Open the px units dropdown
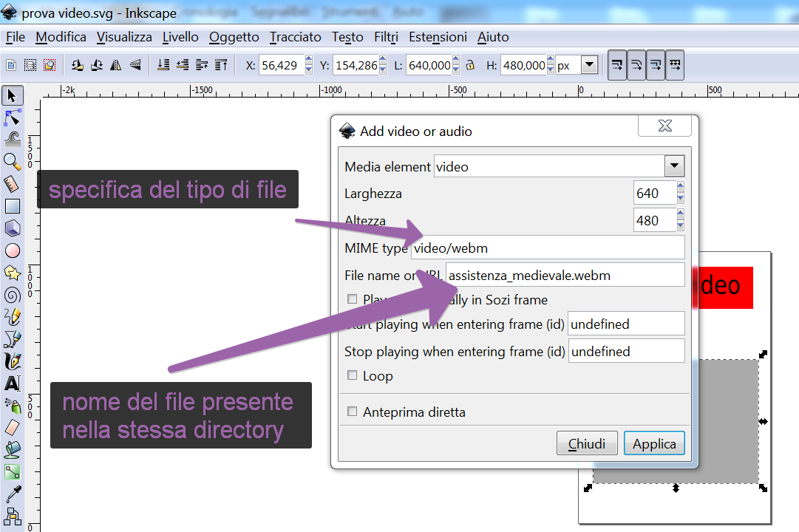799x532 pixels. [x=590, y=65]
